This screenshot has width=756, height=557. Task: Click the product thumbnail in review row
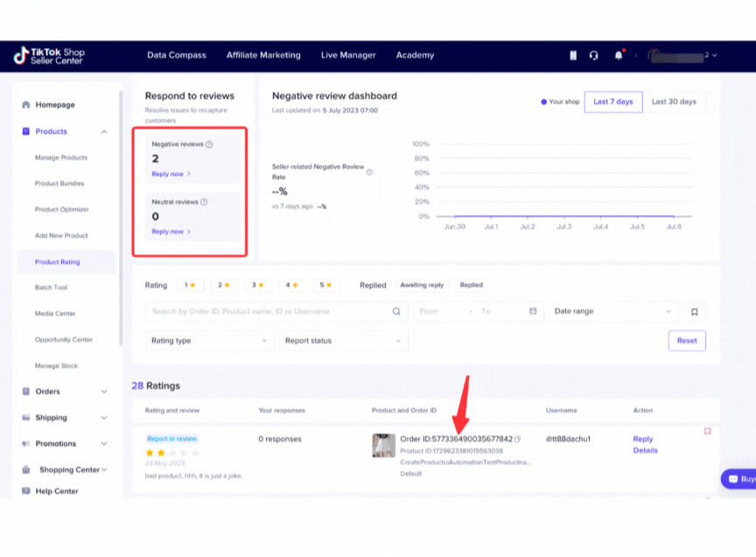click(383, 445)
